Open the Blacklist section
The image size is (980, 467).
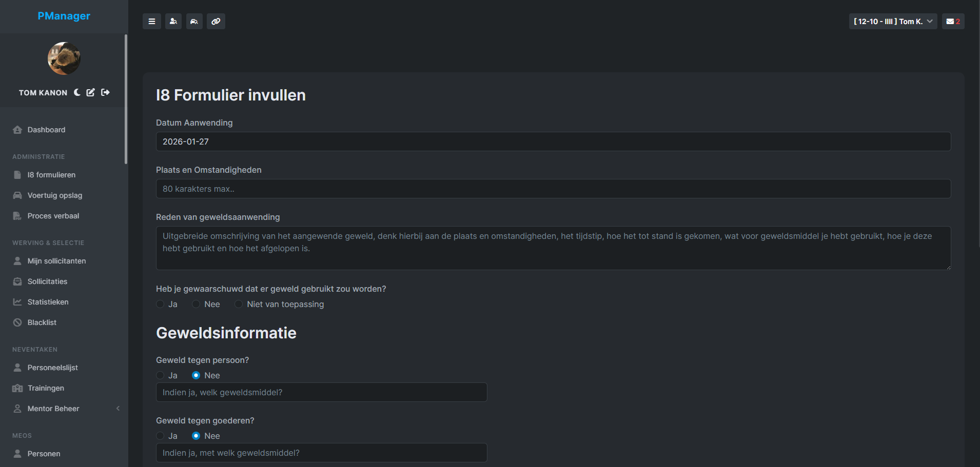(42, 322)
